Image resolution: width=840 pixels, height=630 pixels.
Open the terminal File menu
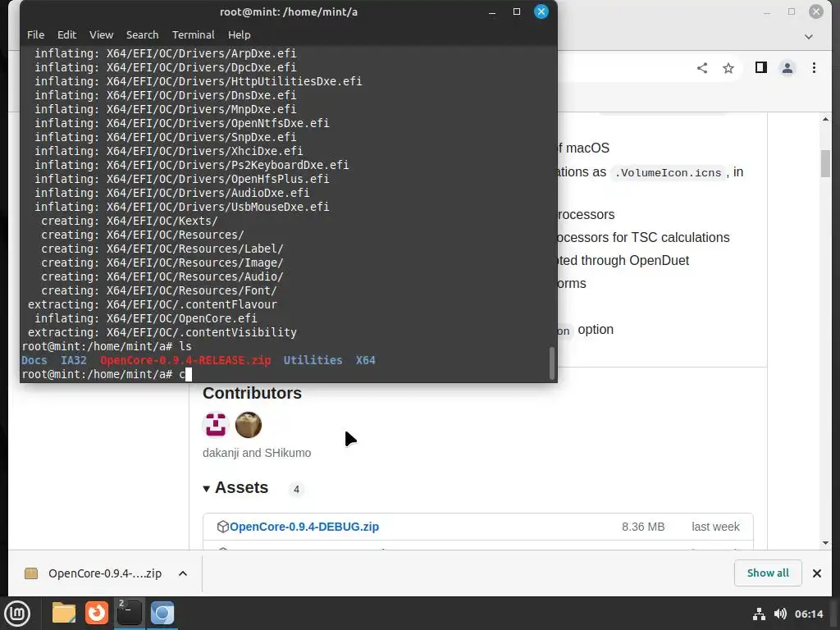pyautogui.click(x=35, y=34)
